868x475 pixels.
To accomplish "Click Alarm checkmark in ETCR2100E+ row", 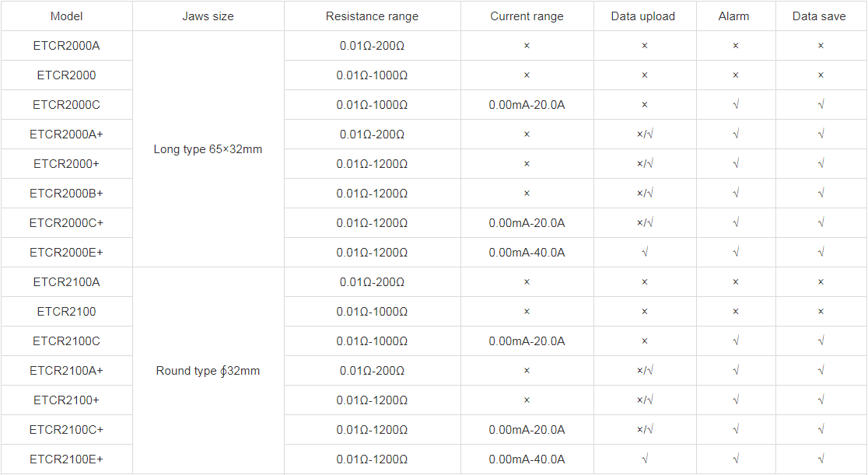I will pos(736,459).
